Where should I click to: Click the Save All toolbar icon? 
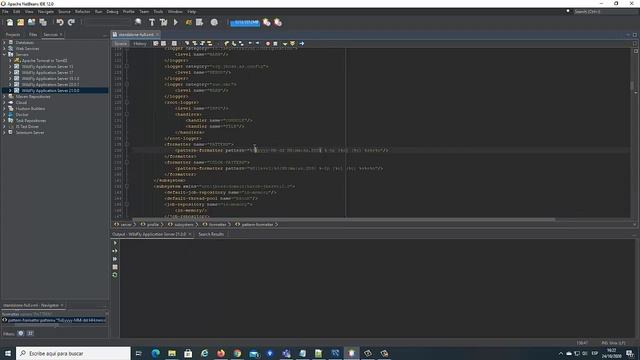coord(43,22)
